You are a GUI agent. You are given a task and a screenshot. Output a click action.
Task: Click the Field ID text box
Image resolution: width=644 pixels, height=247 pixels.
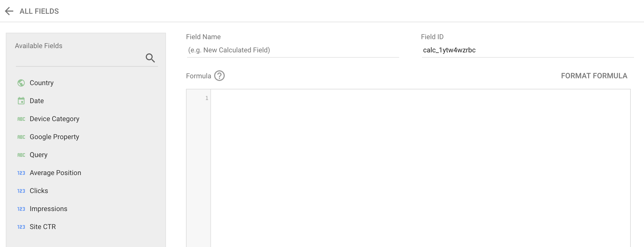point(527,50)
